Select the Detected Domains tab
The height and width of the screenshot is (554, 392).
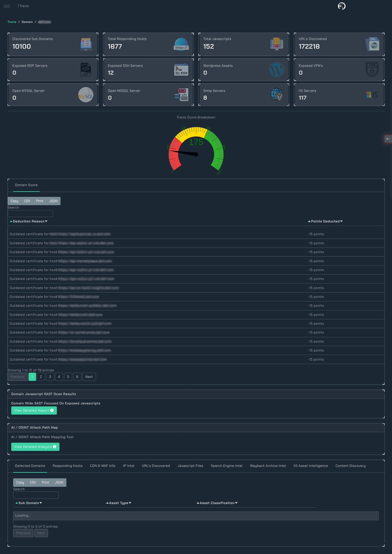(30, 466)
